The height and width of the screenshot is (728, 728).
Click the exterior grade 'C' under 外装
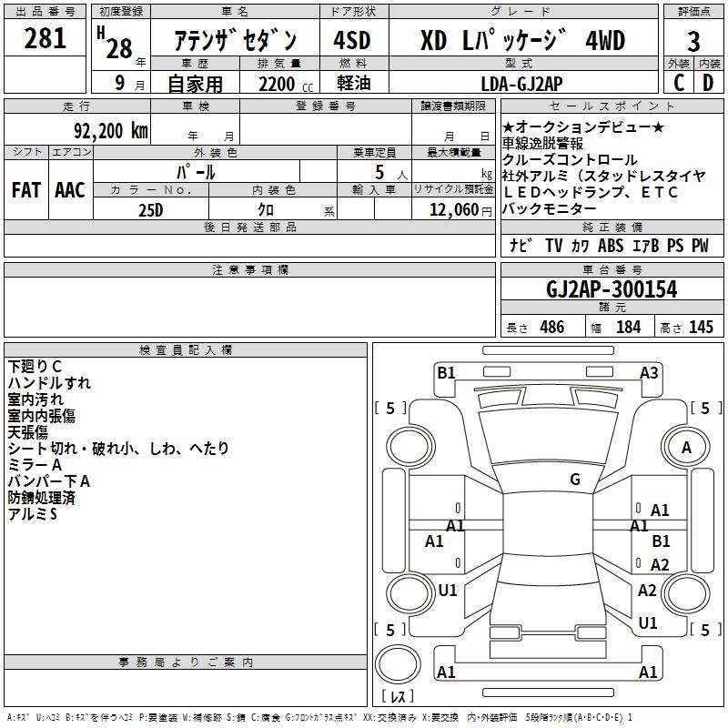[x=679, y=83]
